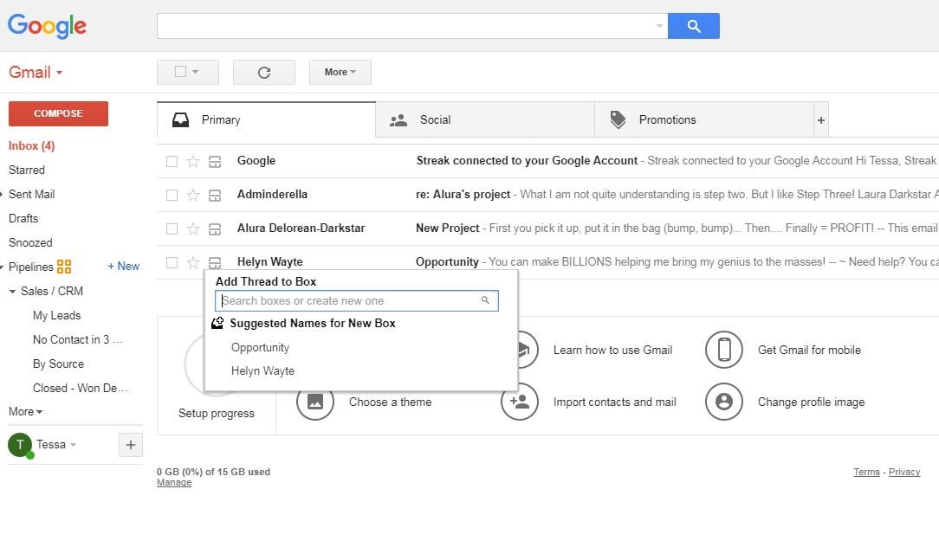This screenshot has height=560, width=939.
Task: Open the Drafts folder
Action: point(23,218)
